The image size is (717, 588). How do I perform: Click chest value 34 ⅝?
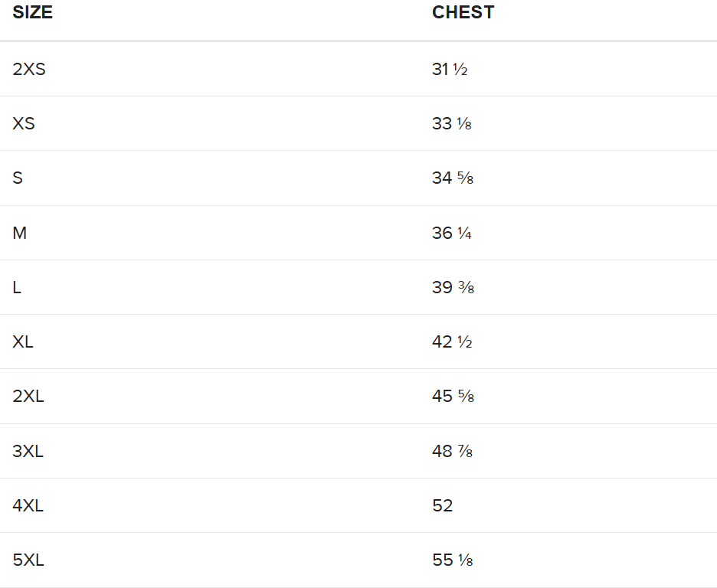tap(453, 178)
